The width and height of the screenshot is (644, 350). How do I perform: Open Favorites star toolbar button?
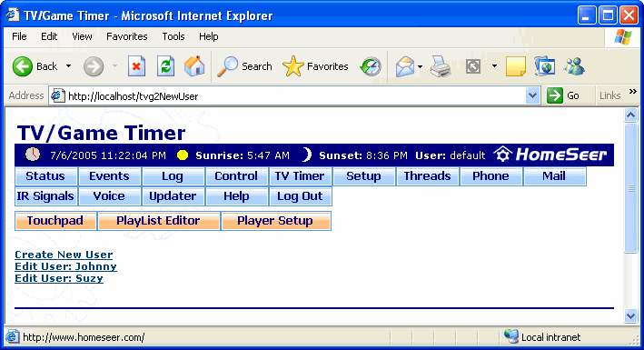[315, 66]
